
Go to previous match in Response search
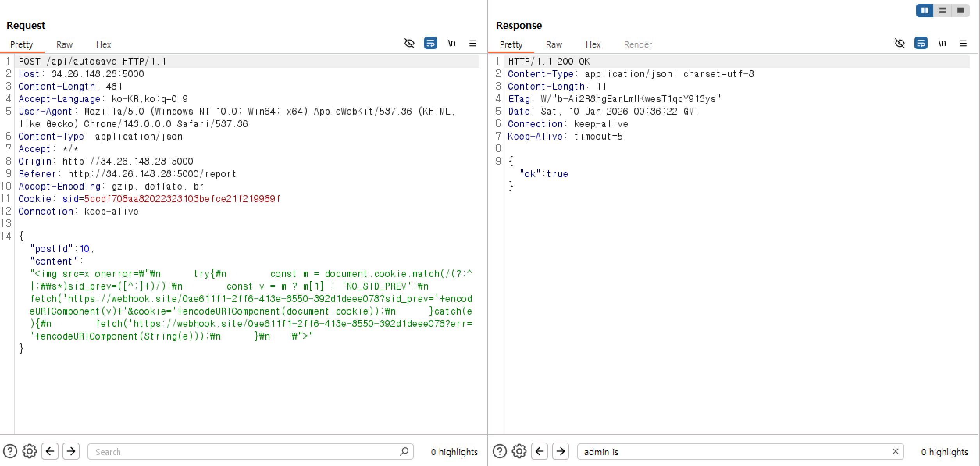pos(540,452)
